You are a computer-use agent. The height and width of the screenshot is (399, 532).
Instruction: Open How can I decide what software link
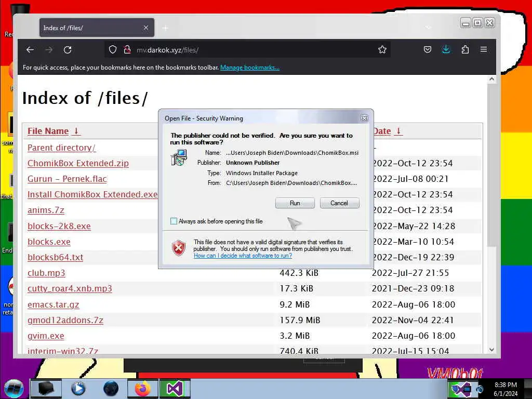243,256
